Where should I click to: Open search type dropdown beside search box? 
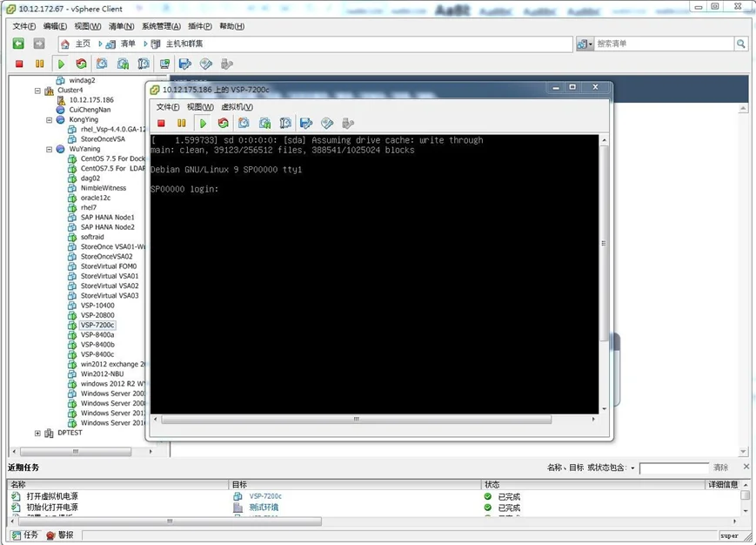585,44
